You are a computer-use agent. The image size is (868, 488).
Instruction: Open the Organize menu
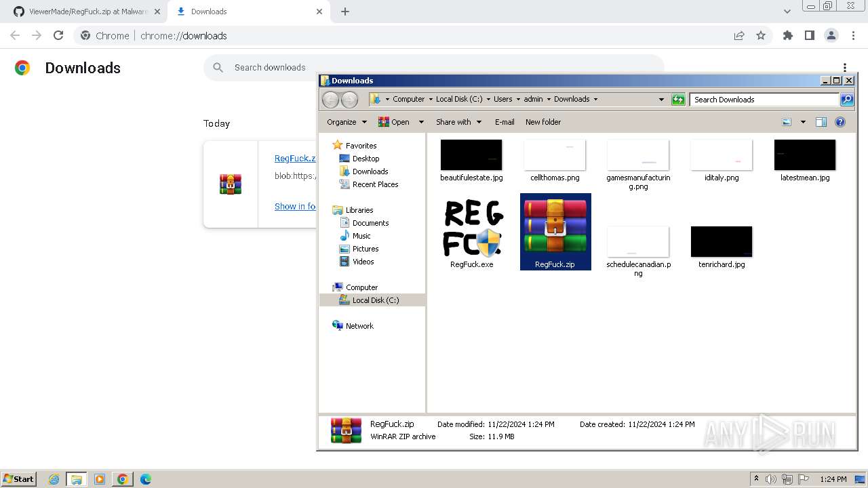click(x=347, y=122)
